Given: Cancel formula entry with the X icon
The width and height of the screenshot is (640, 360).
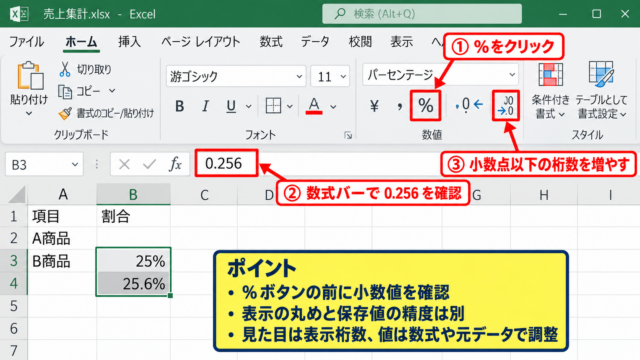Looking at the screenshot, I should (x=124, y=164).
